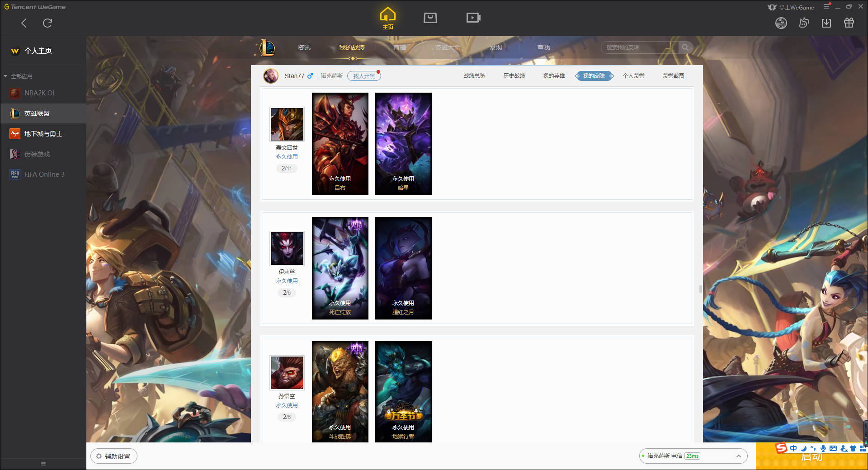
Task: Switch to the 战绩总览 sub-tab
Action: click(474, 76)
